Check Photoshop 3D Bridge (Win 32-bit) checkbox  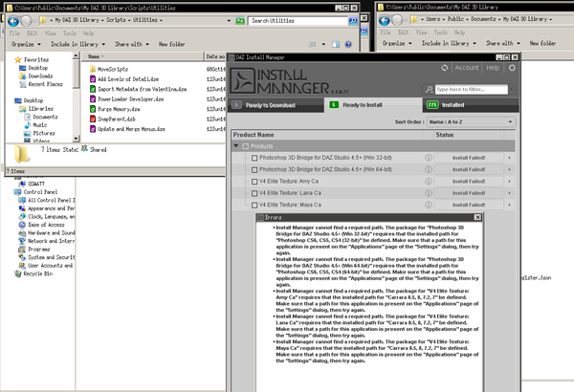point(254,158)
